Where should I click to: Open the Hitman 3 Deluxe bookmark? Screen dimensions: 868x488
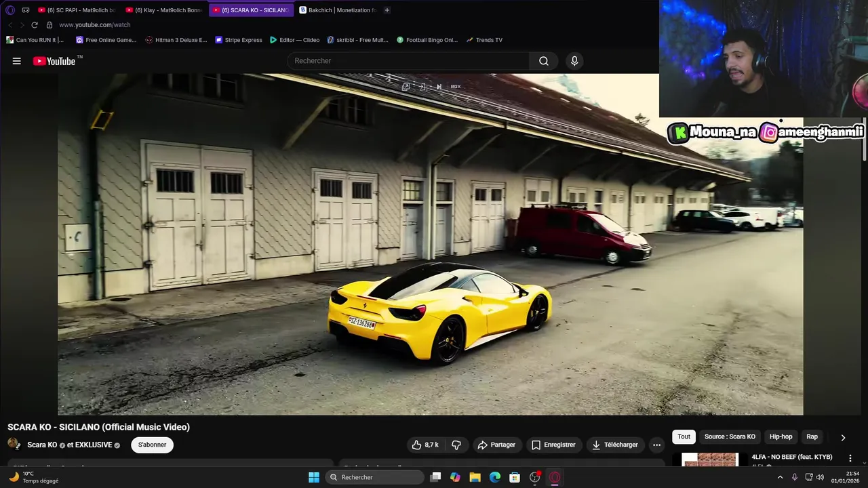[x=176, y=40]
